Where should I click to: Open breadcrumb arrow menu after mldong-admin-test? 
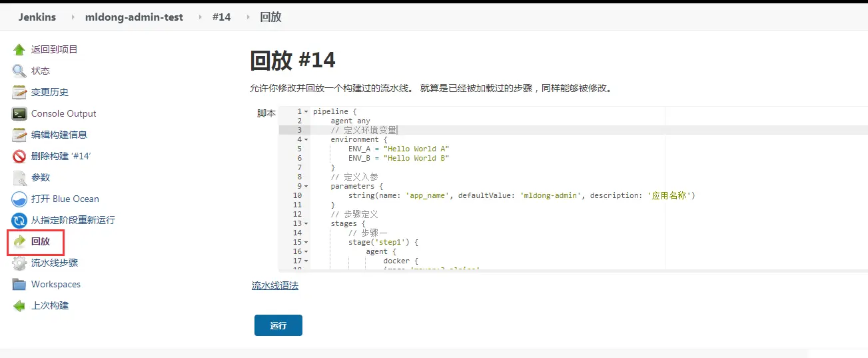pyautogui.click(x=200, y=17)
